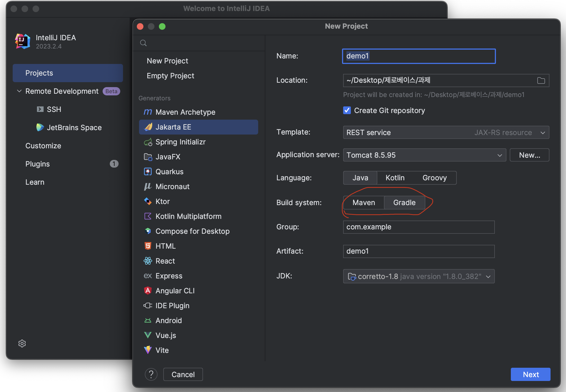The width and height of the screenshot is (566, 392).
Task: Click the Next button
Action: click(530, 374)
